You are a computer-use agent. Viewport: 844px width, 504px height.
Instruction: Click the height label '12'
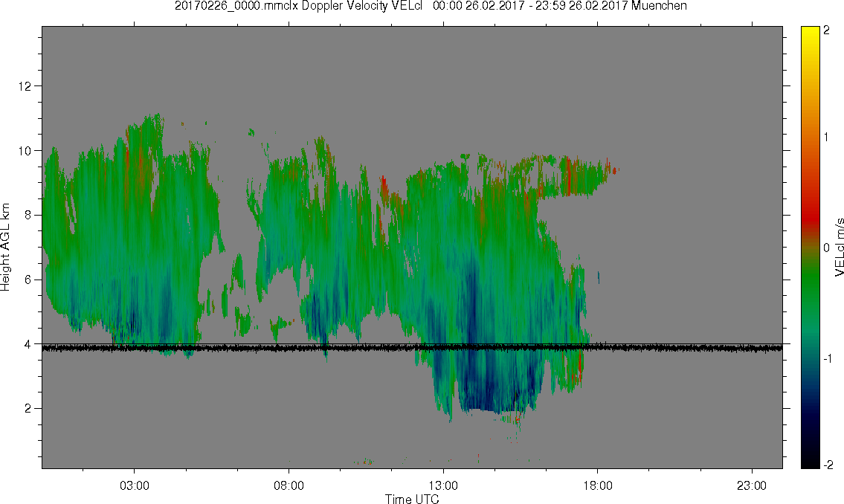pos(25,86)
